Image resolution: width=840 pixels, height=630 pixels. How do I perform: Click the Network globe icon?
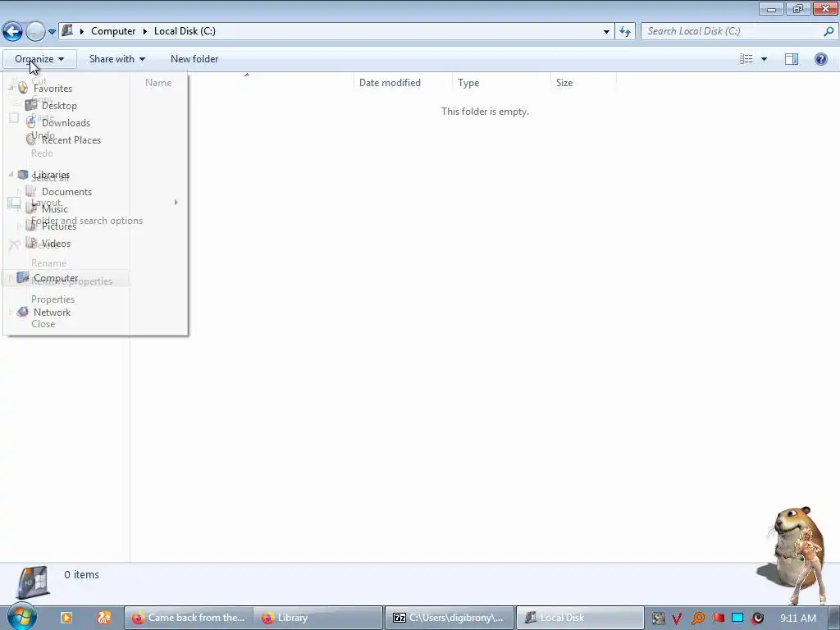(22, 312)
